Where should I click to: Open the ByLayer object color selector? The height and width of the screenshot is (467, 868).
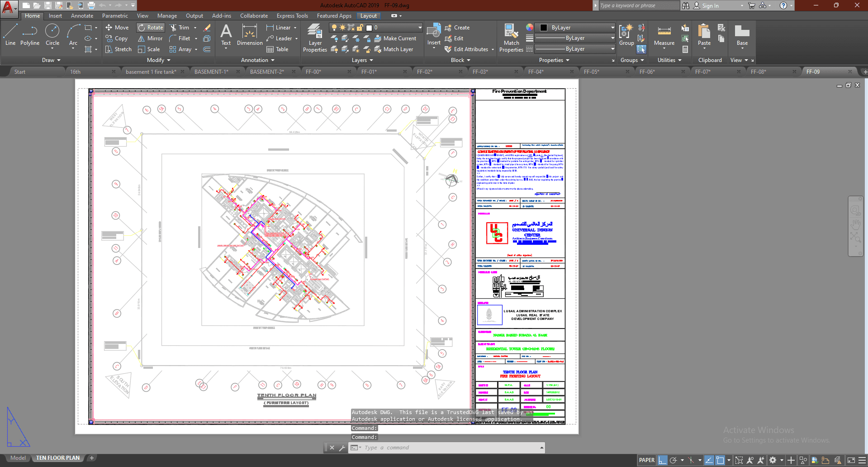[575, 28]
